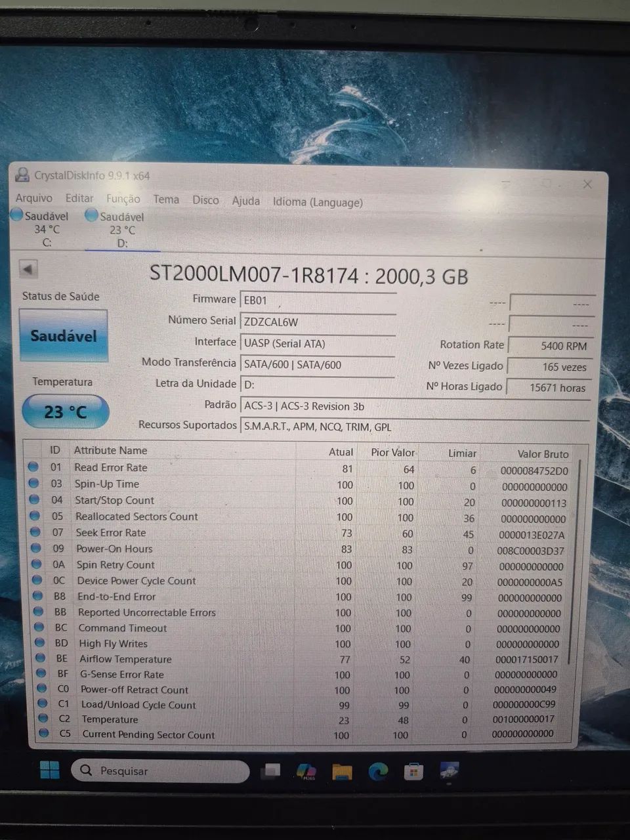This screenshot has height=840, width=630.
Task: Click status dot of Power-On Hours
Action: point(36,549)
